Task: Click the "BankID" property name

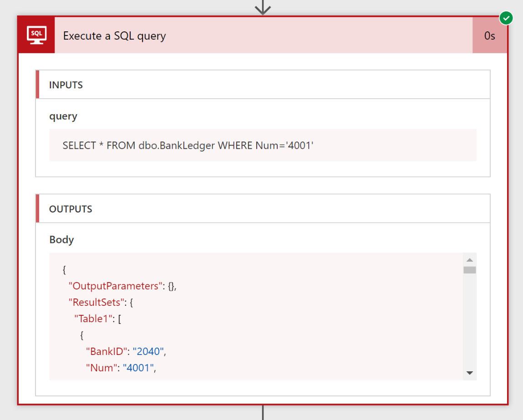Action: [x=105, y=351]
